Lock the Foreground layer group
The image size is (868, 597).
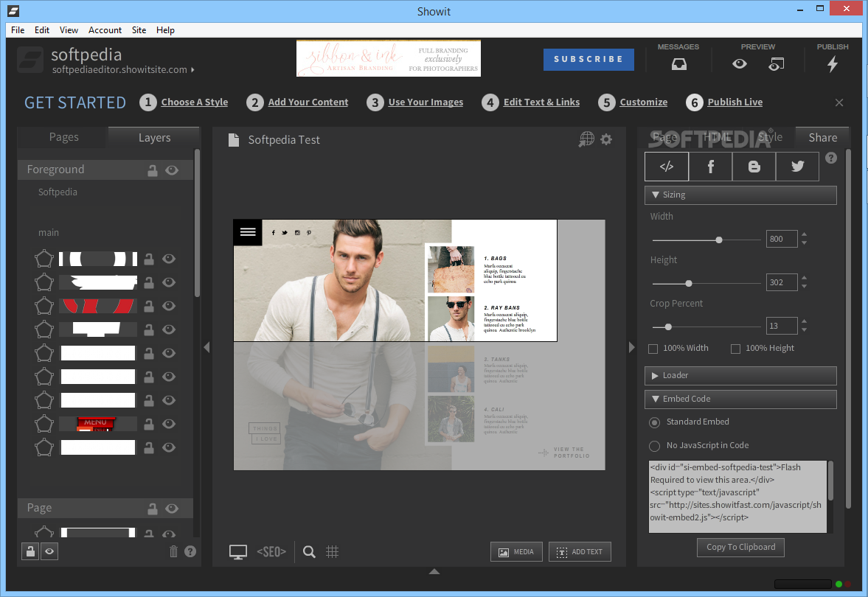click(x=152, y=170)
